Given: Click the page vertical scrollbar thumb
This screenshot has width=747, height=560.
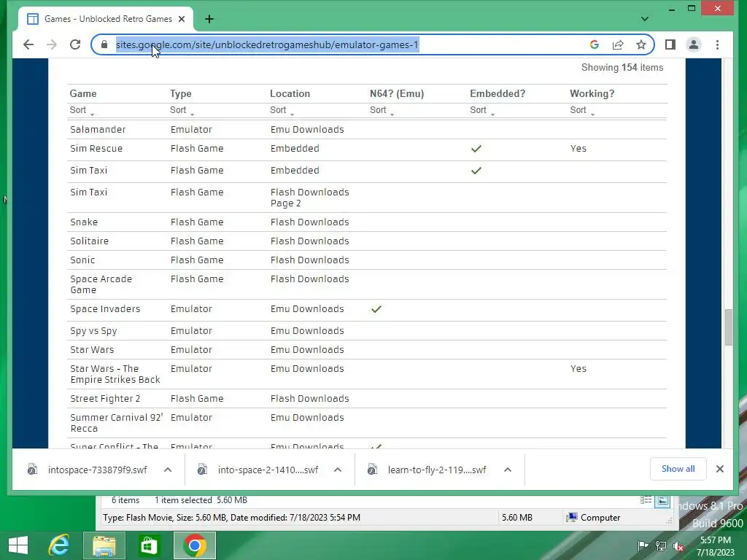Looking at the screenshot, I should pos(729,327).
